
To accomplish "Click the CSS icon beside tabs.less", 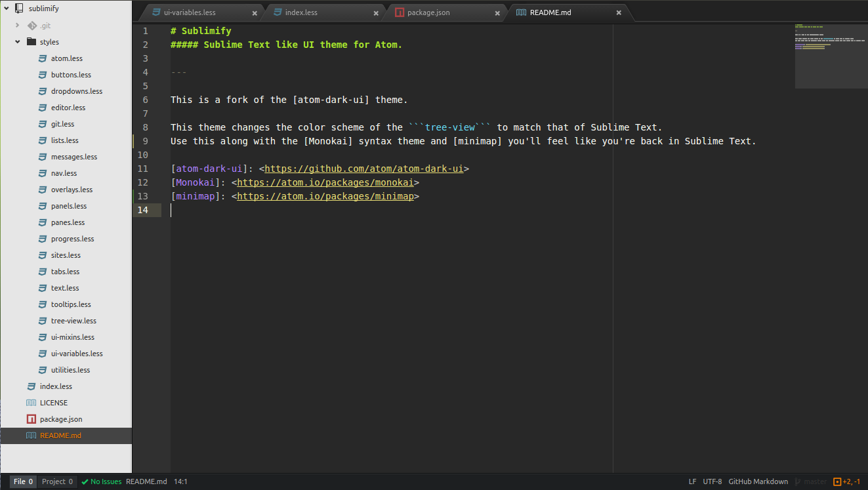I will [42, 272].
